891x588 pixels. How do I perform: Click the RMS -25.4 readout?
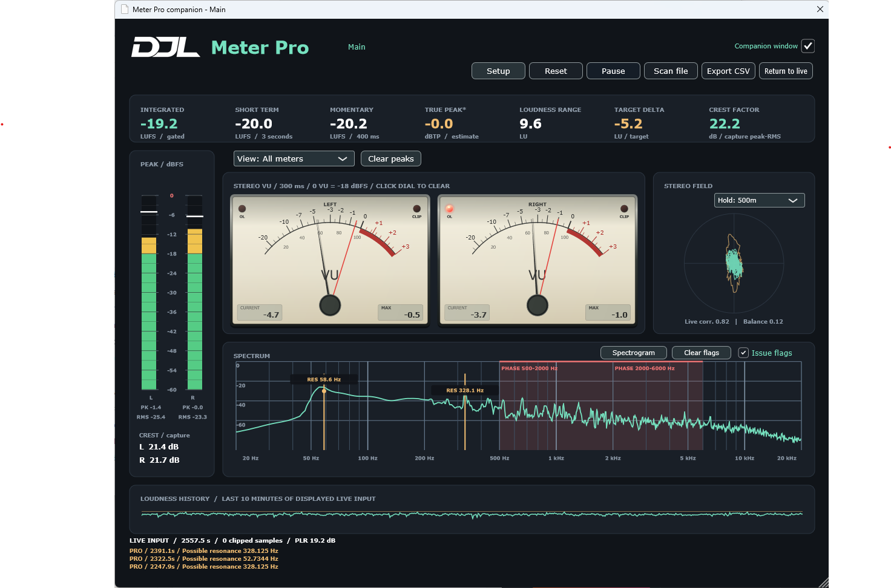151,417
